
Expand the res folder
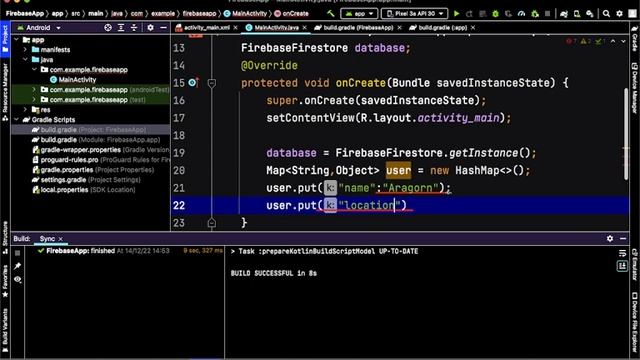coord(25,109)
